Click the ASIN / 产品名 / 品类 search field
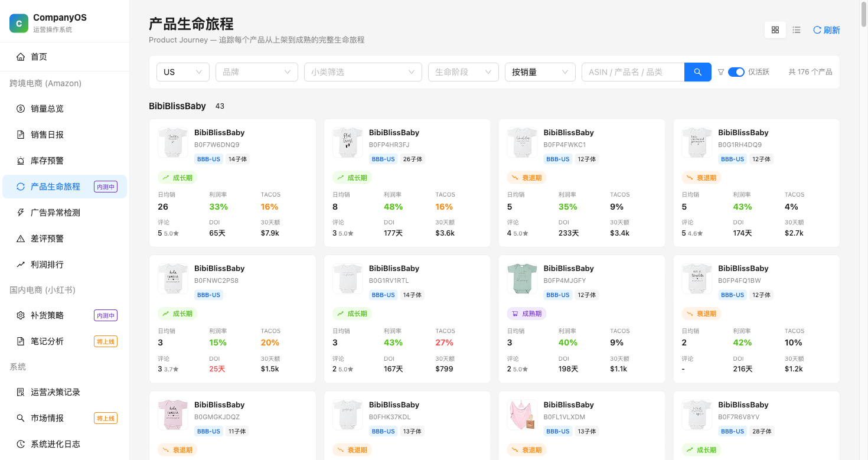The width and height of the screenshot is (868, 460). click(633, 72)
